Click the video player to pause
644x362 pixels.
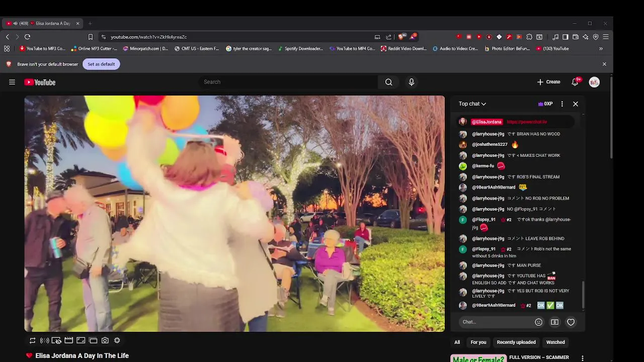pos(234,214)
